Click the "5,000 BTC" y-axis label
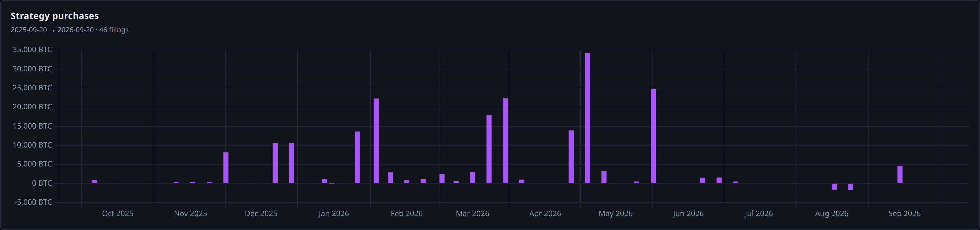 [34, 164]
